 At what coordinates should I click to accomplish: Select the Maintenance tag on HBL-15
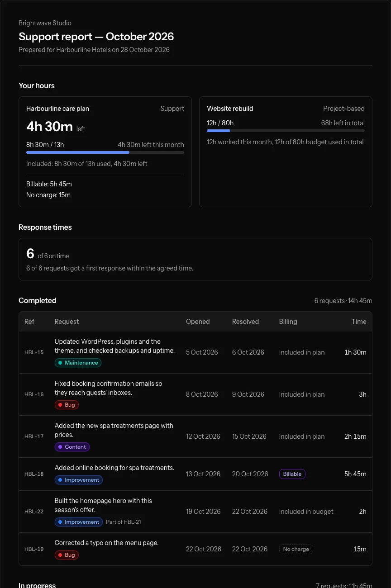click(78, 363)
